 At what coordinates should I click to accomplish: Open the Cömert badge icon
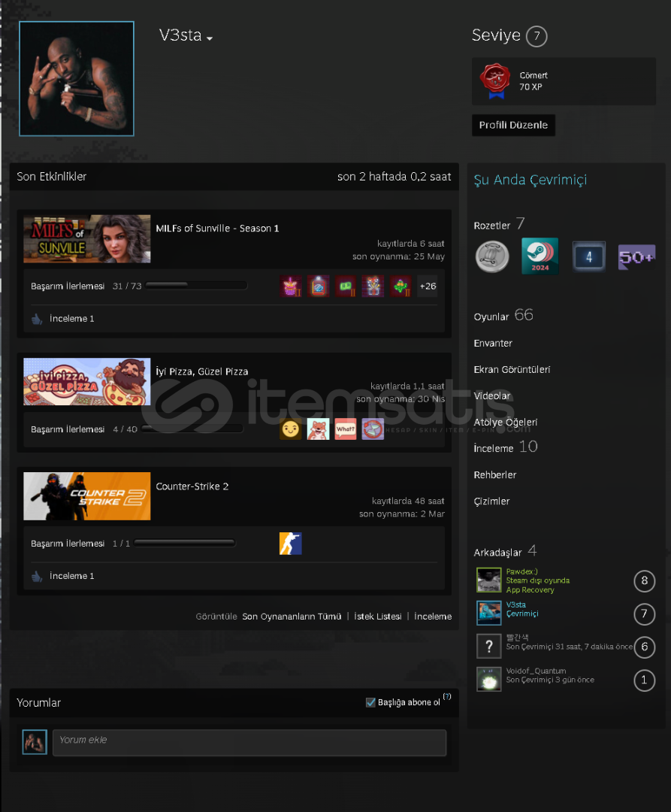[495, 80]
